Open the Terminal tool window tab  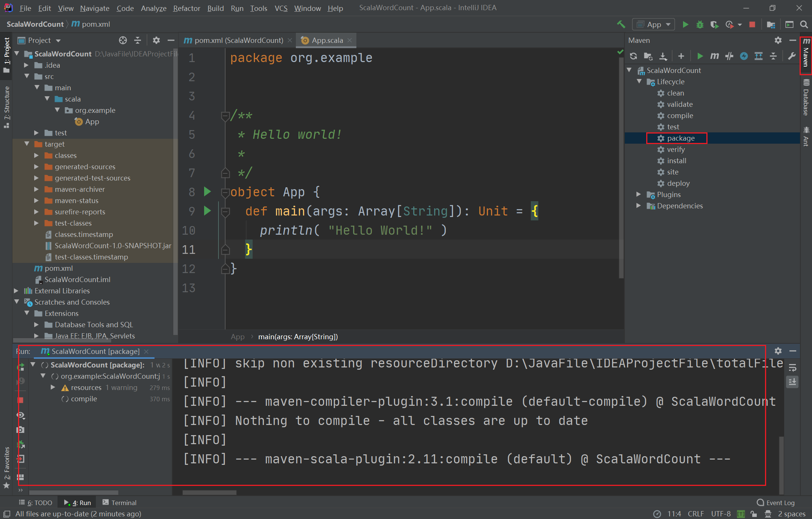(x=120, y=502)
